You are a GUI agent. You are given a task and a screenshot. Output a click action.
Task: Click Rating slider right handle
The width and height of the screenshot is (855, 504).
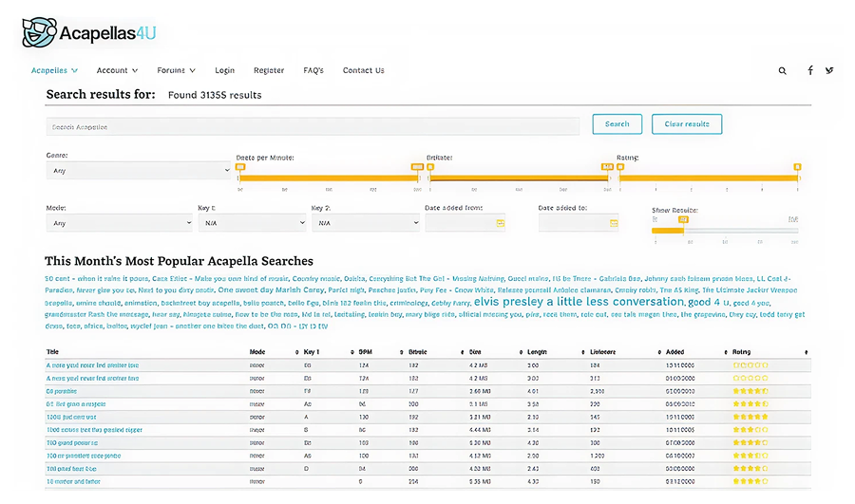coord(797,167)
